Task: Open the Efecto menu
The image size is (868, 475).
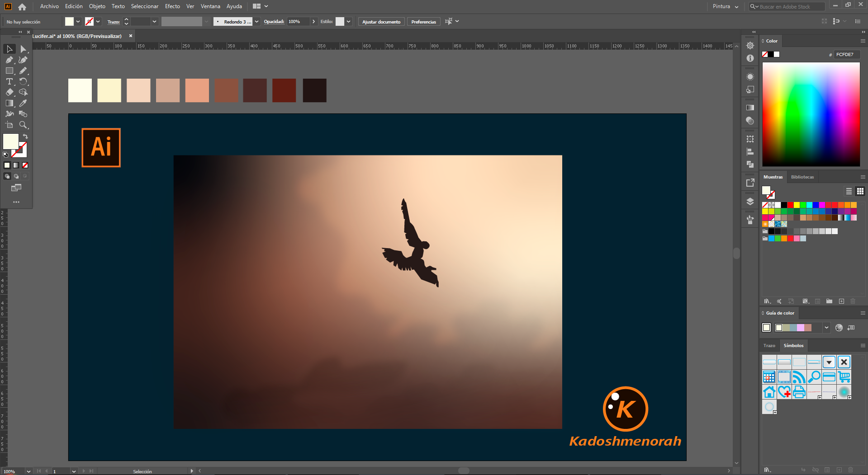Action: 172,6
